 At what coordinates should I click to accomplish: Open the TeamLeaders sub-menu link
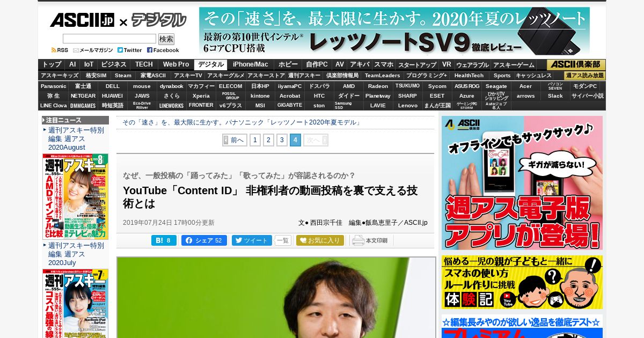pyautogui.click(x=383, y=76)
